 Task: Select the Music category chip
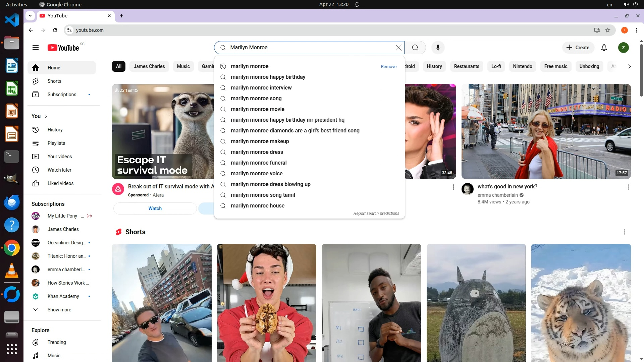(x=183, y=66)
